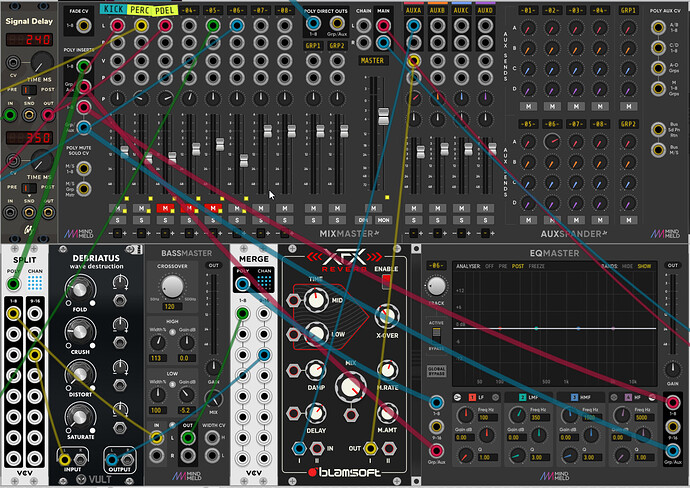Mute the PERC track
The width and height of the screenshot is (690, 488).
(x=141, y=208)
